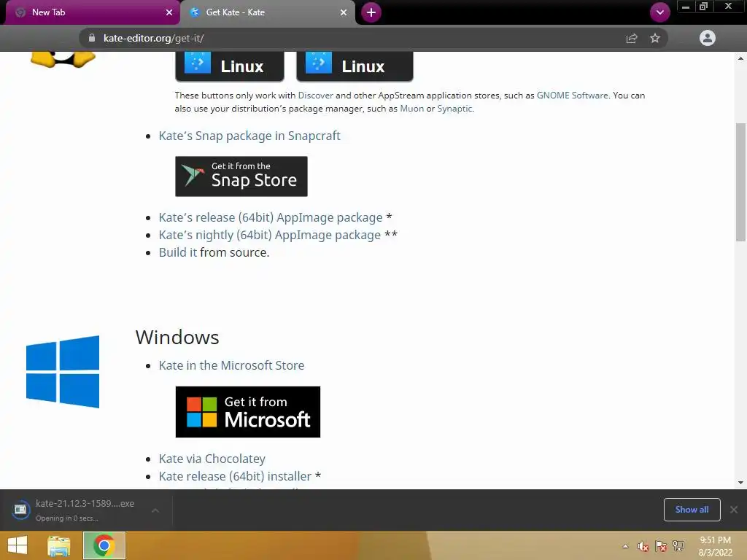
Task: Open the tab search dropdown arrow
Action: (659, 12)
